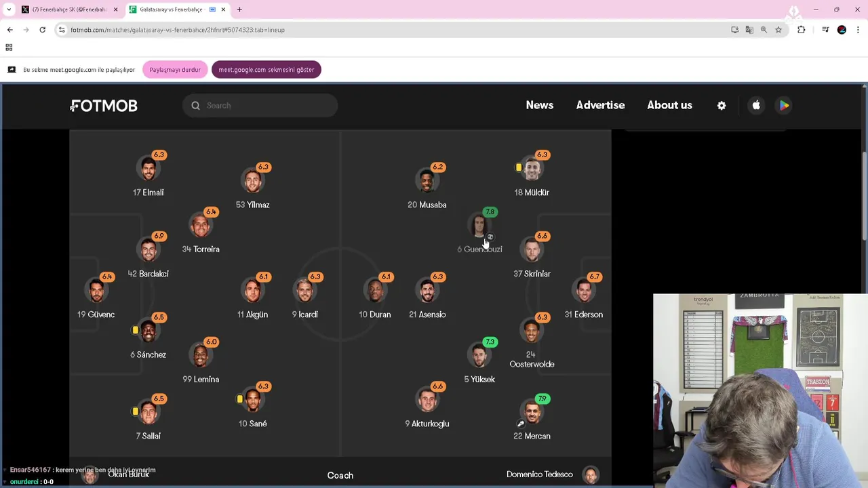Open player 34 Torreira's photo
The height and width of the screenshot is (488, 868).
pos(201,226)
